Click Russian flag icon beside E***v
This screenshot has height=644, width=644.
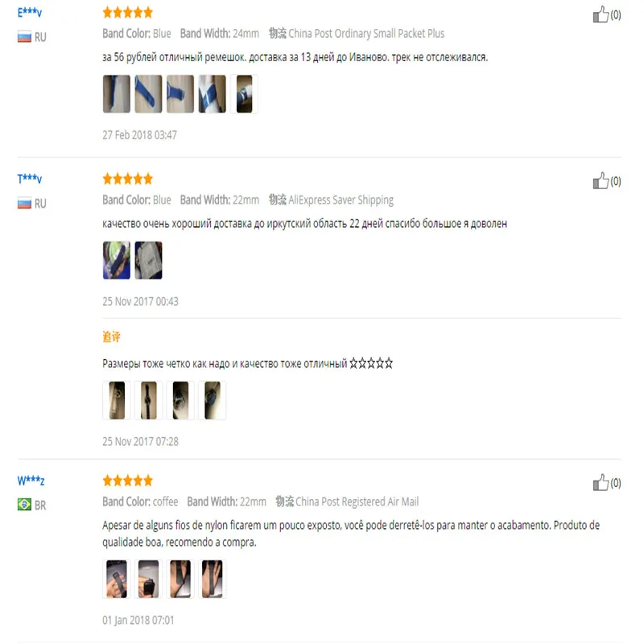[24, 37]
